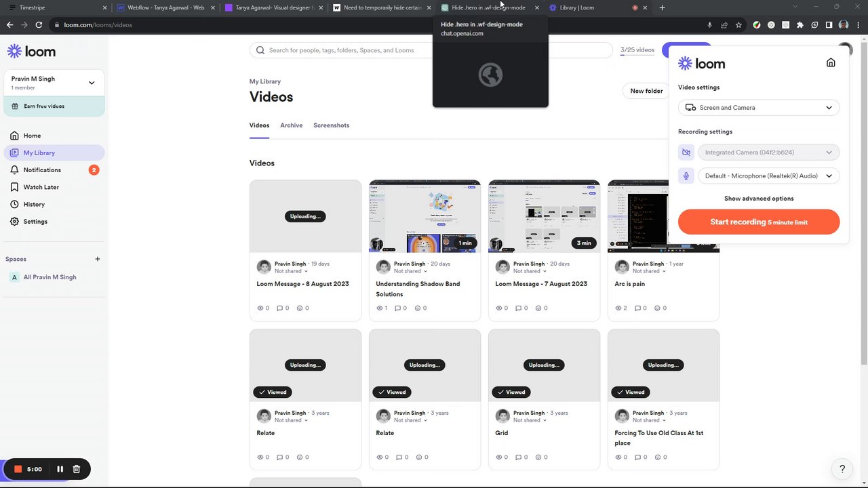The width and height of the screenshot is (868, 488).
Task: Toggle the camera off icon in recorder
Action: pyautogui.click(x=686, y=152)
